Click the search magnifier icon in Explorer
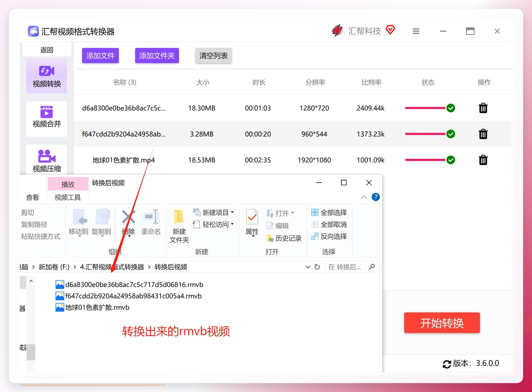This screenshot has height=392, width=532. (x=372, y=267)
